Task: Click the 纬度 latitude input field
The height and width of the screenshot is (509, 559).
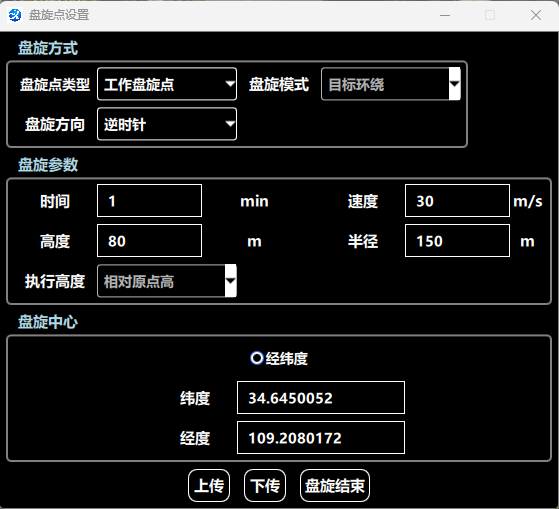Action: (321, 398)
